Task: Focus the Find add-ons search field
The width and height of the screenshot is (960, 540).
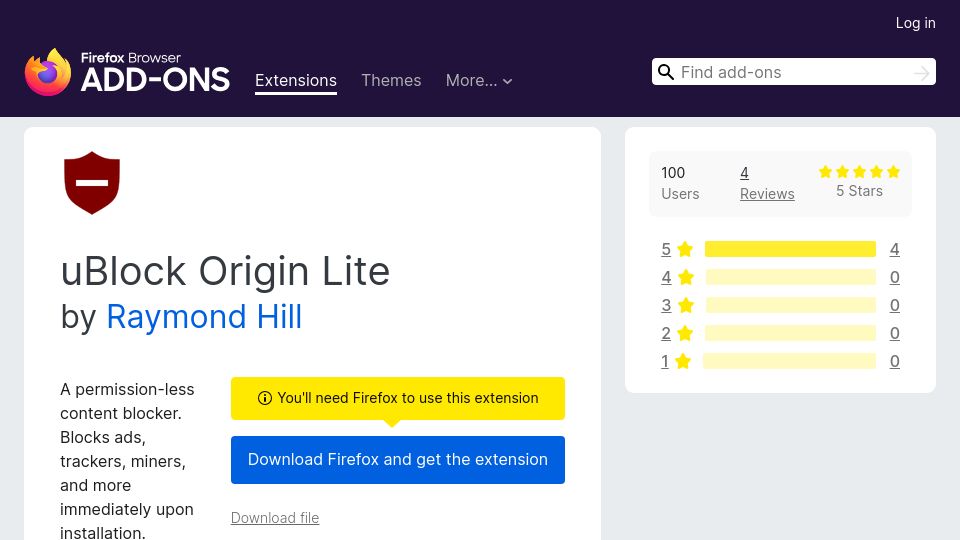Action: coord(793,72)
